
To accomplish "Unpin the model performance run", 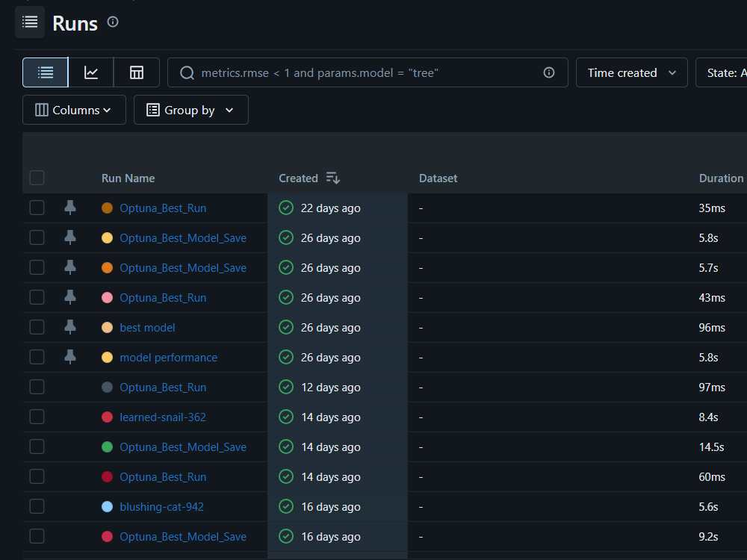I will coord(70,357).
